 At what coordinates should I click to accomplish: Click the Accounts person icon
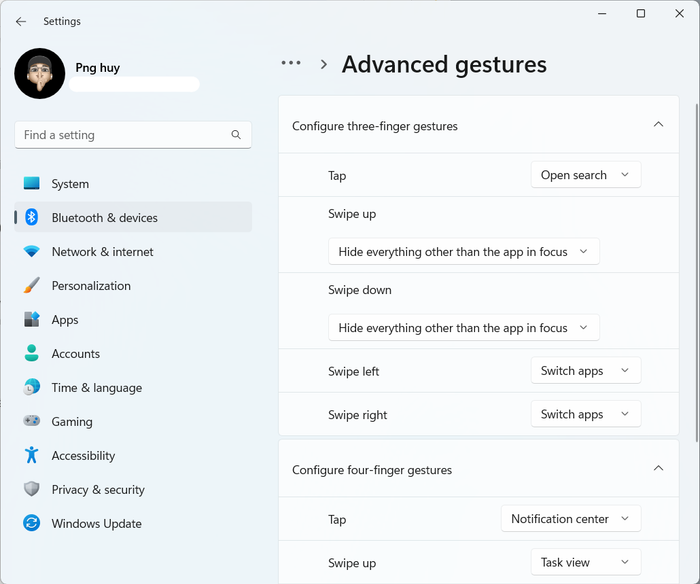click(x=31, y=353)
